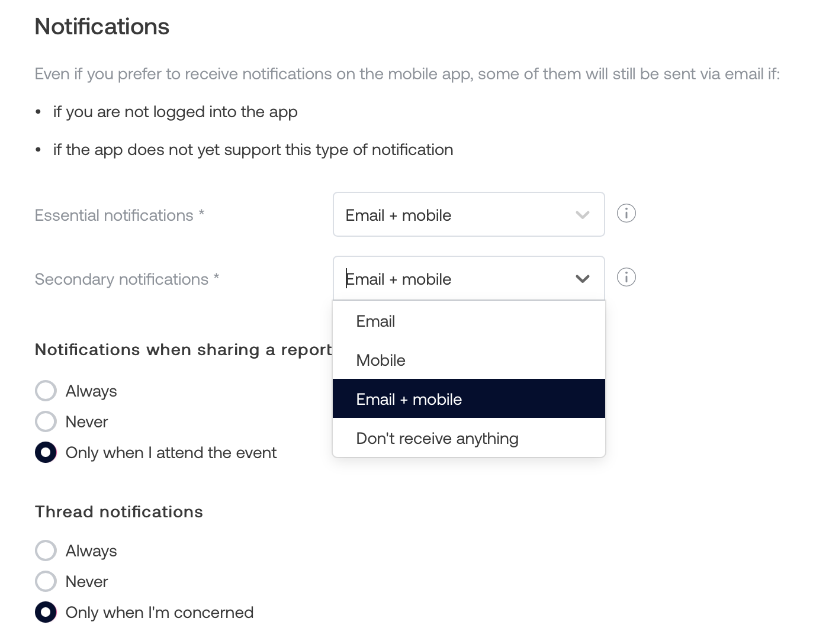Click the Thread notifications heading
The width and height of the screenshot is (829, 644).
(x=119, y=512)
